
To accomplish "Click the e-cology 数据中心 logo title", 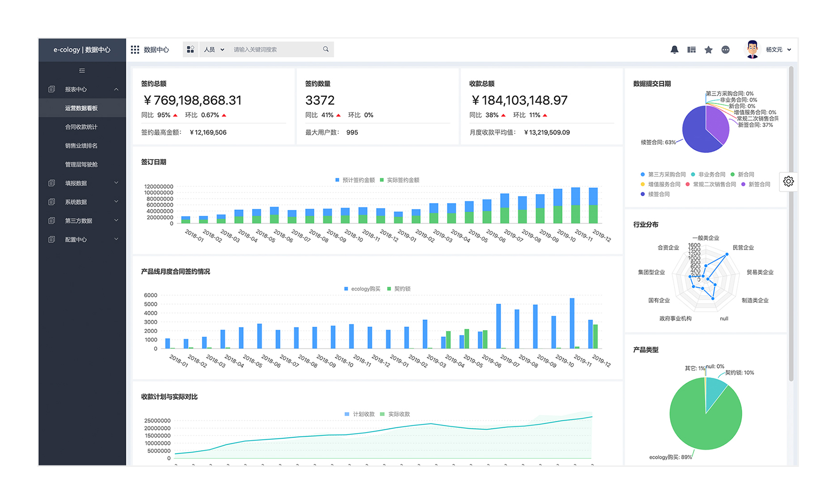I will pyautogui.click(x=82, y=50).
